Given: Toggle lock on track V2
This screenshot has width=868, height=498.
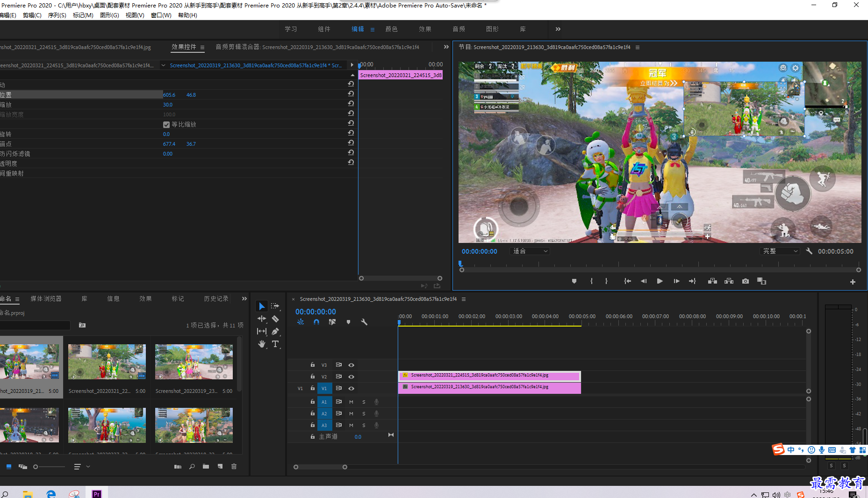Looking at the screenshot, I should pyautogui.click(x=312, y=376).
